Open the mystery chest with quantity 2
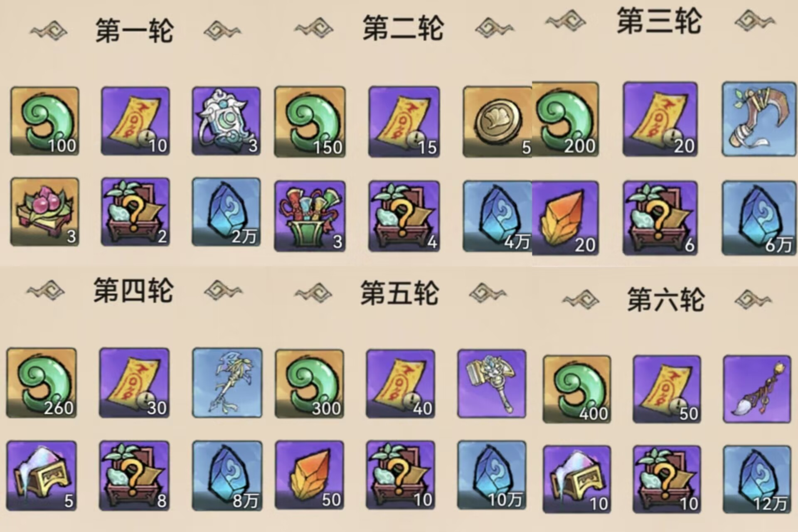The width and height of the screenshot is (798, 532). [135, 212]
